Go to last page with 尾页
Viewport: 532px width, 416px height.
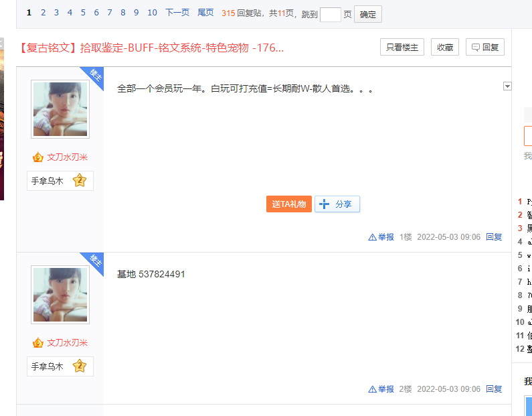(x=205, y=13)
